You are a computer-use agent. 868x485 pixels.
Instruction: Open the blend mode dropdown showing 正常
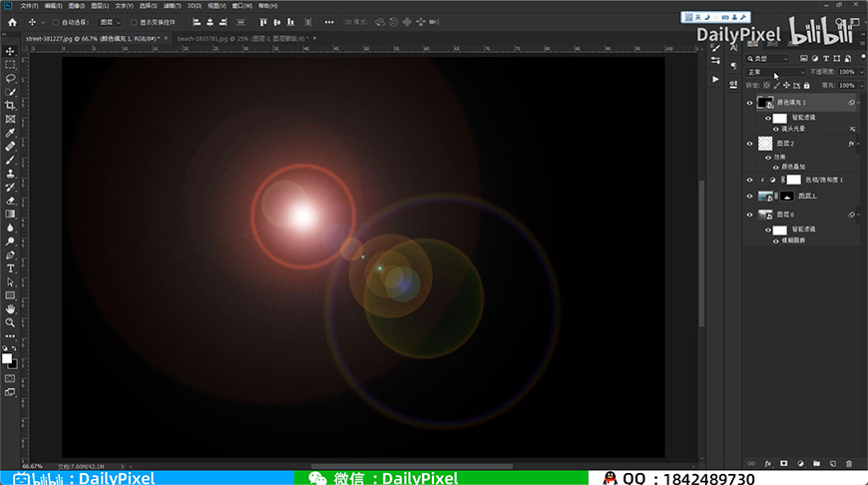[x=776, y=72]
